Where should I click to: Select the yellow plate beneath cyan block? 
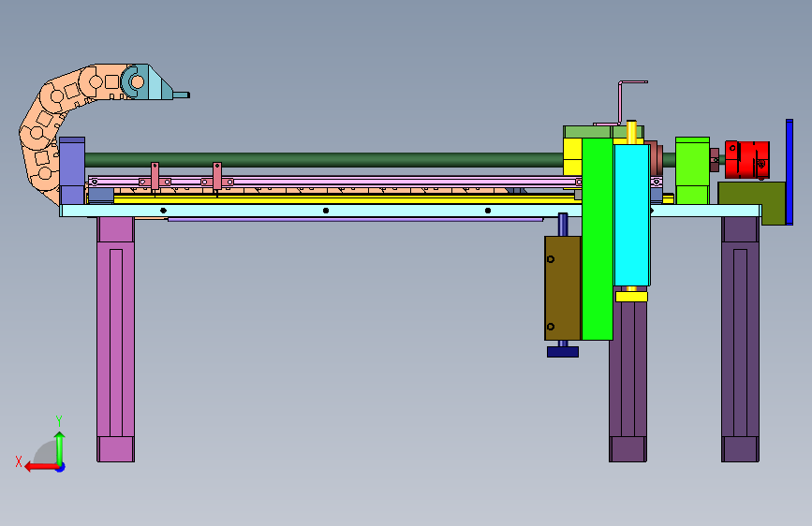click(631, 297)
